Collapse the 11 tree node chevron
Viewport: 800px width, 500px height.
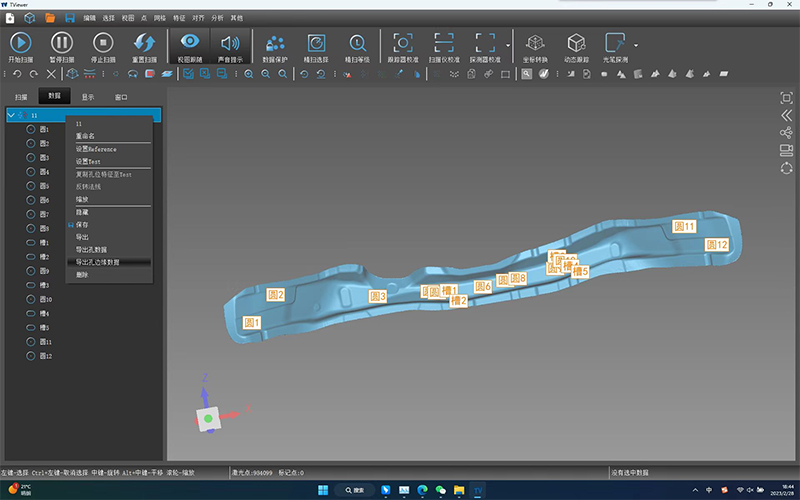10,115
